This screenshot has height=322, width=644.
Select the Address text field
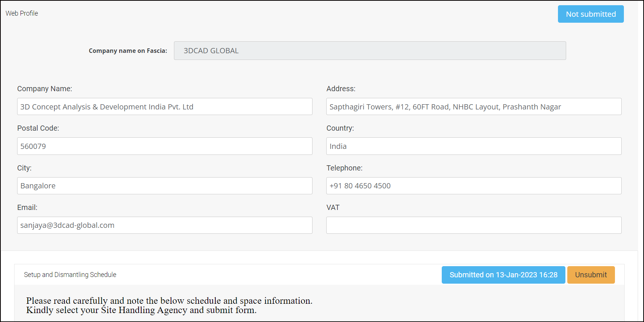[x=473, y=107]
